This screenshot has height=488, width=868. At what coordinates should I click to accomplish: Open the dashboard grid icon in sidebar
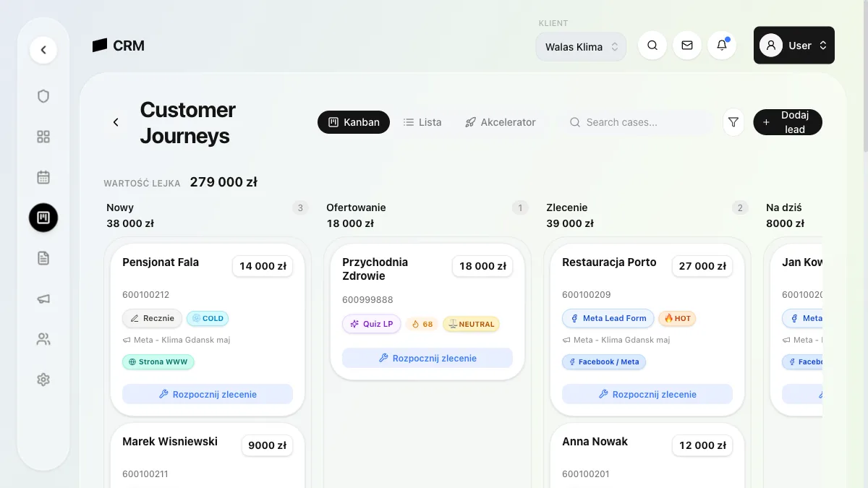click(x=43, y=137)
